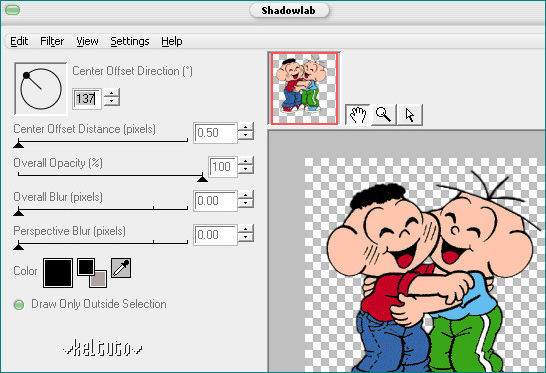Decrease Center Offset Direction with down arrow
Viewport: 546px width, 373px height.
[x=111, y=102]
